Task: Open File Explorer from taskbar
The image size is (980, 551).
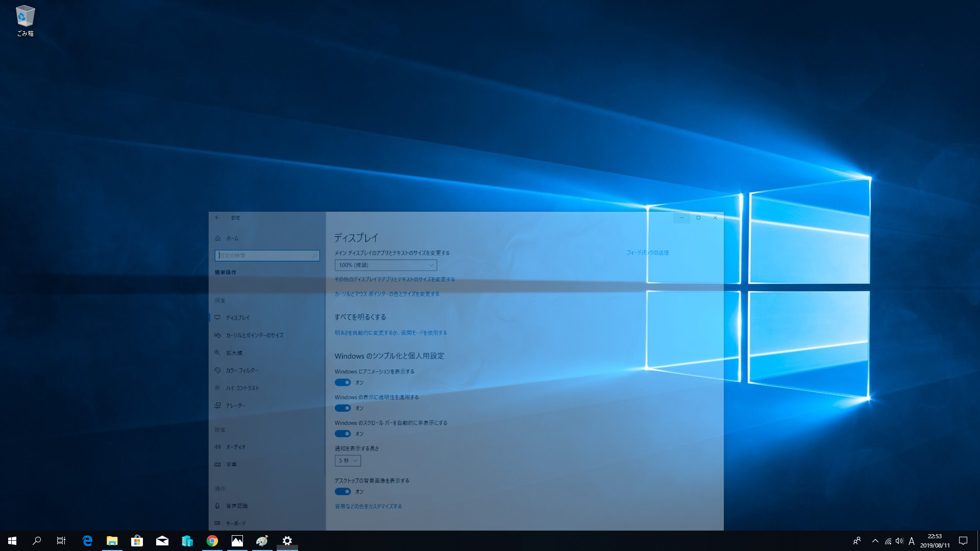Action: click(112, 541)
